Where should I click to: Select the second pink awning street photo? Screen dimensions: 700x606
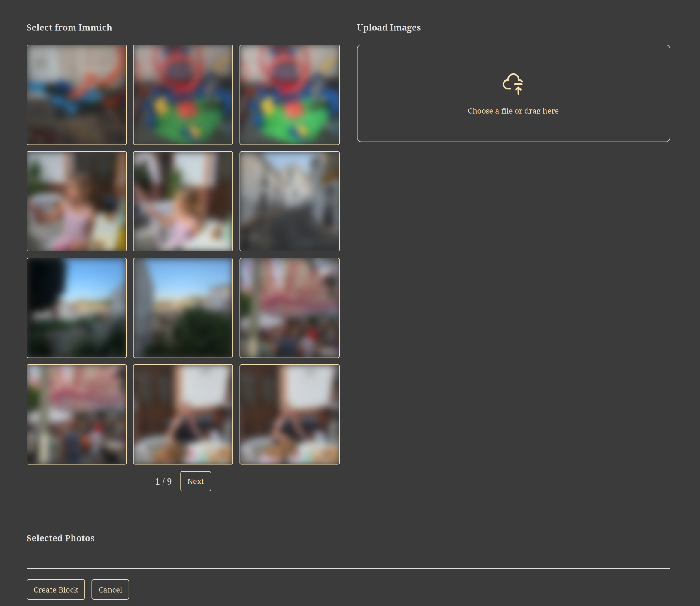pos(77,415)
